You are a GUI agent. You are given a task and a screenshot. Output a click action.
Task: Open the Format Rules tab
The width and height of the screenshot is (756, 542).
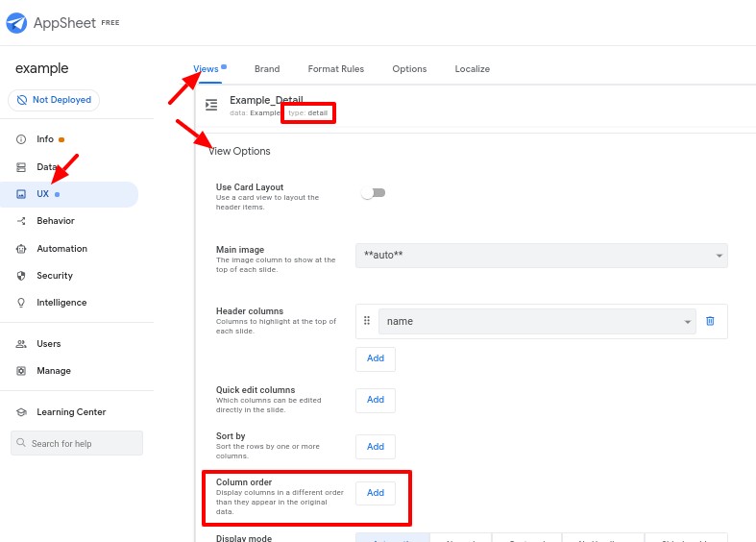point(336,69)
